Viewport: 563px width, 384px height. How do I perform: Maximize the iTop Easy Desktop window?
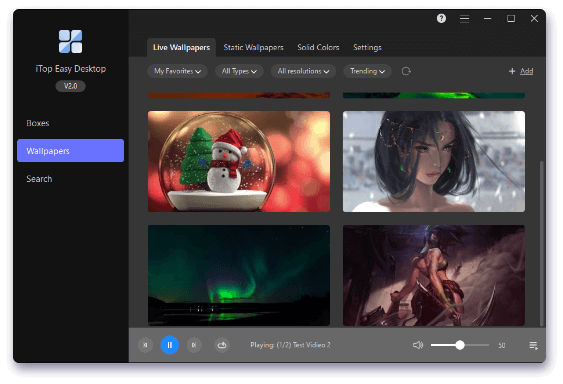(x=511, y=19)
